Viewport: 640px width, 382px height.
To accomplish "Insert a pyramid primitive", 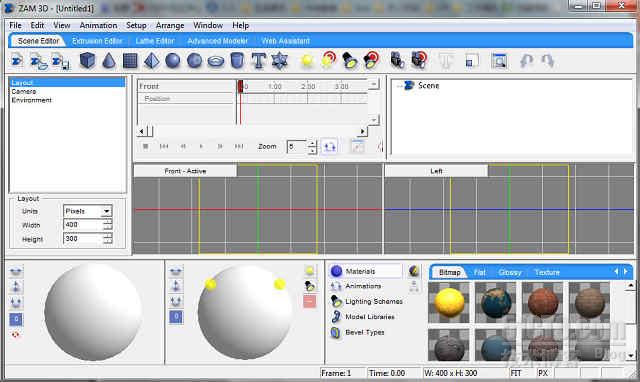I will tap(151, 61).
